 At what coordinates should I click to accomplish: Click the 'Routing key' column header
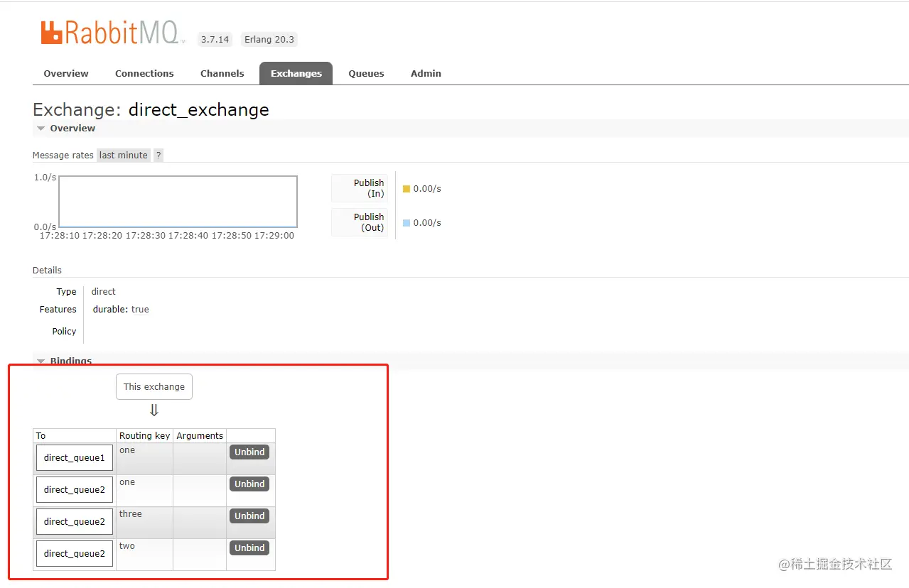145,436
